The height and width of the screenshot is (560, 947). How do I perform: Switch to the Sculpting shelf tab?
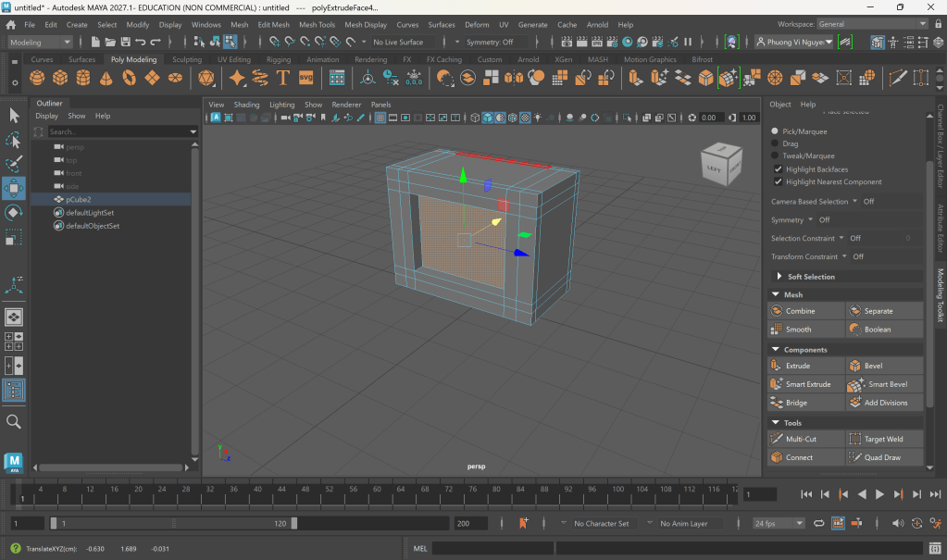click(187, 59)
